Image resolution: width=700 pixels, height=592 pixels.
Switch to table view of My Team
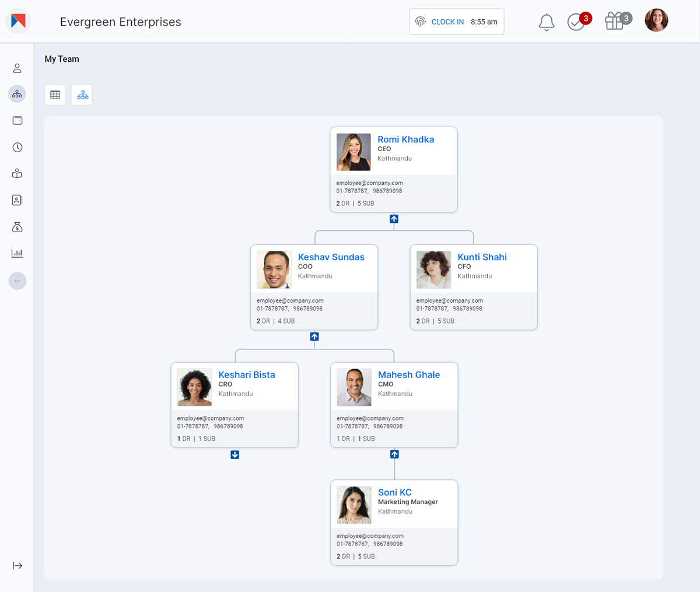[x=55, y=94]
